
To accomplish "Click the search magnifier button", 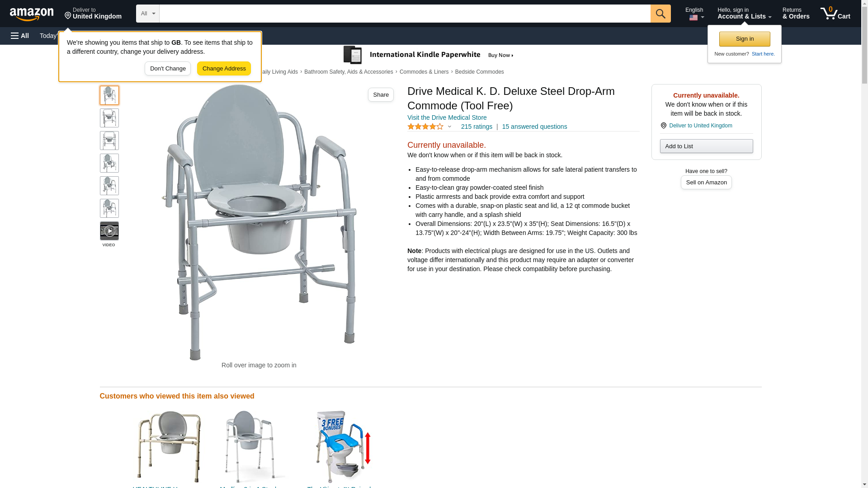I will (660, 14).
